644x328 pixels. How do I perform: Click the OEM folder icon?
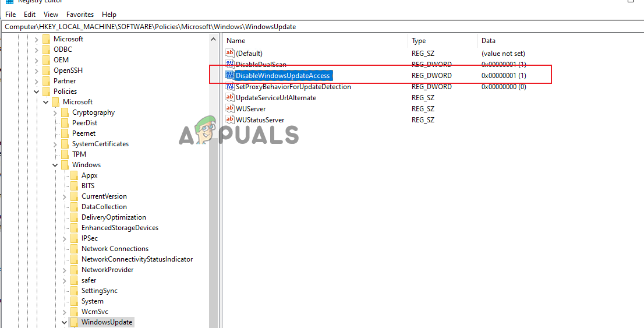tap(46, 60)
